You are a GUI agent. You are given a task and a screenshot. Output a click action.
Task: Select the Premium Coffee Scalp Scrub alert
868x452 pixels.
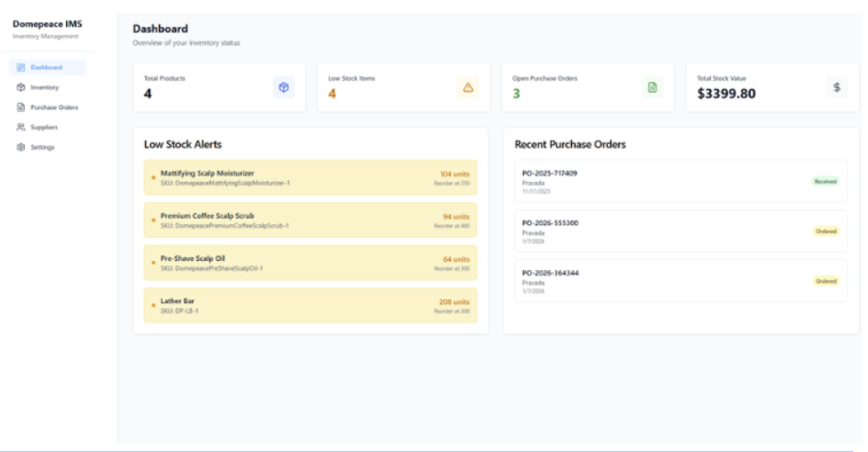310,220
